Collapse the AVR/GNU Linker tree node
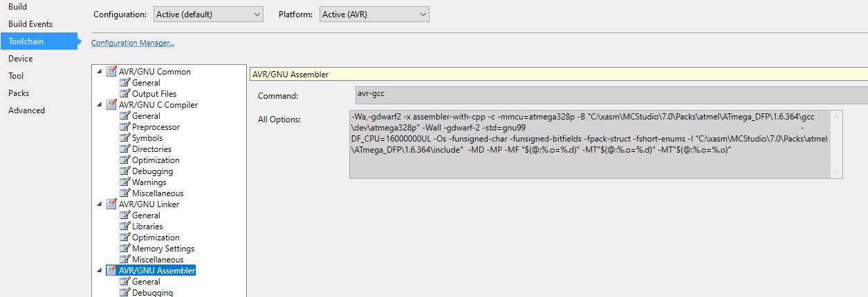 click(x=100, y=204)
